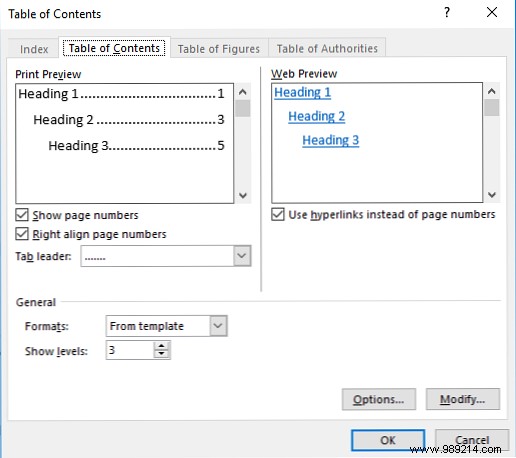Open the Help question mark button
The height and width of the screenshot is (458, 516).
447,13
